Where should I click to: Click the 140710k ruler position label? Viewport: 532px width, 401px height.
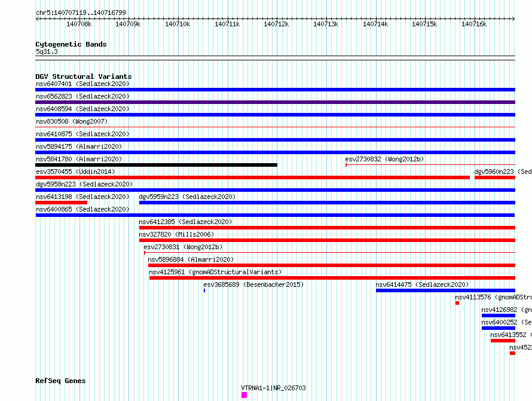[x=178, y=24]
